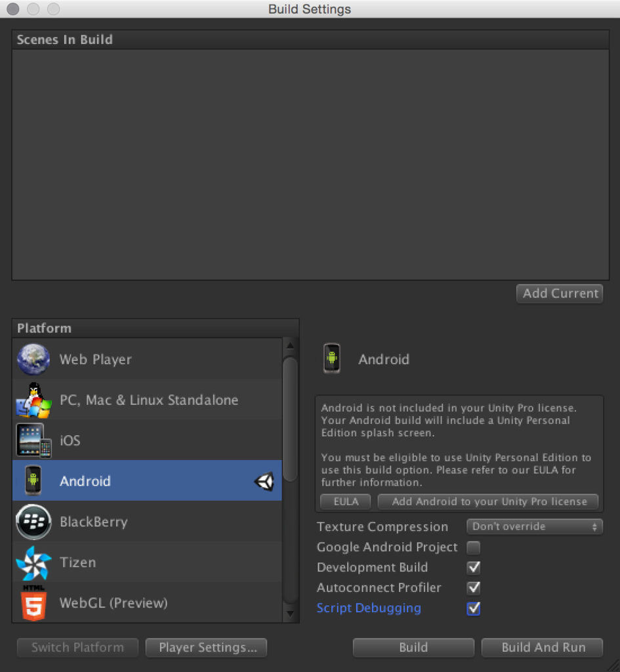Click the PC, Mac & Linux Standalone icon
The width and height of the screenshot is (620, 672).
(x=33, y=400)
